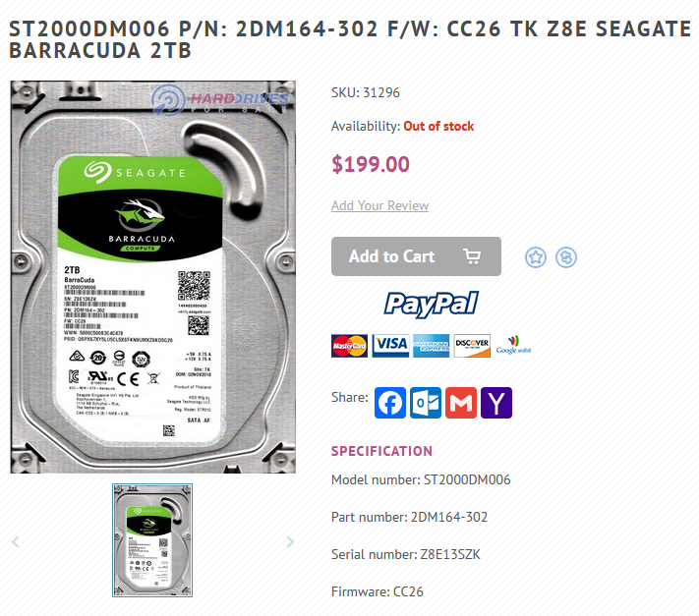This screenshot has width=699, height=616.
Task: Click the MasterCard payment icon
Action: (x=350, y=346)
